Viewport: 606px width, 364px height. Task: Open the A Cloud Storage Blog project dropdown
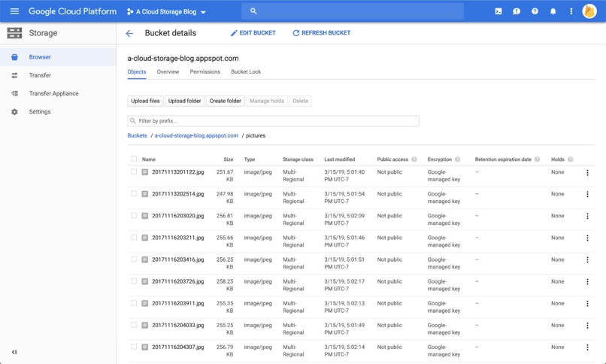coord(167,11)
